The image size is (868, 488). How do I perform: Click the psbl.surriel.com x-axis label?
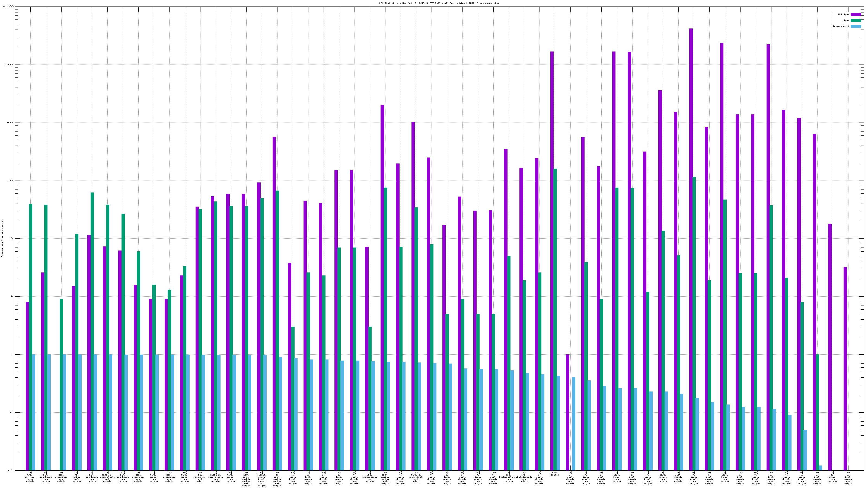point(30,477)
